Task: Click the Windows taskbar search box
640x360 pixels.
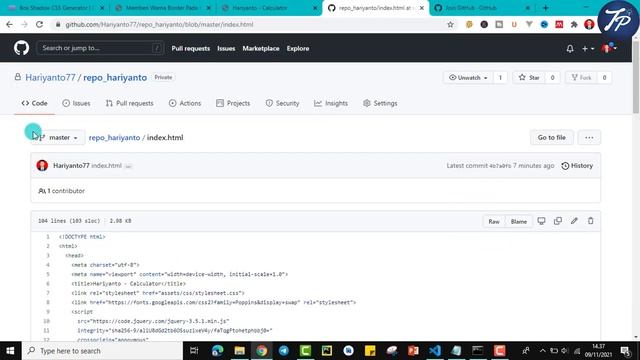Action: pos(102,351)
